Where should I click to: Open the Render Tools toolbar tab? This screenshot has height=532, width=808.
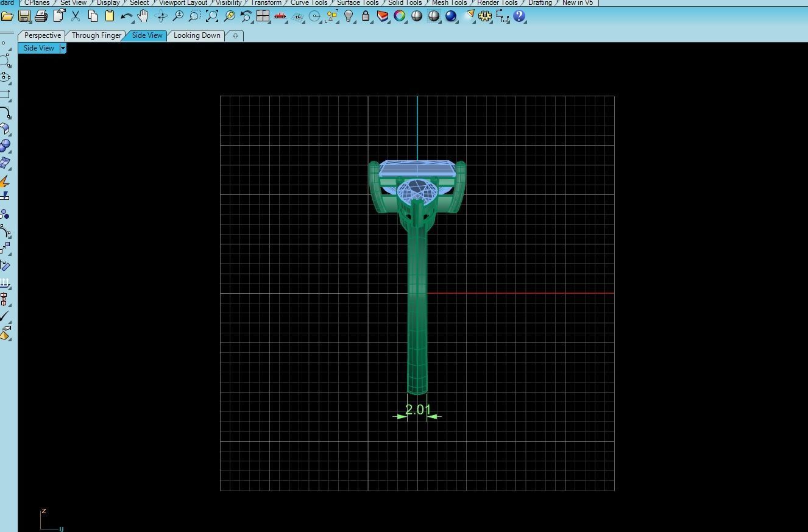[497, 2]
